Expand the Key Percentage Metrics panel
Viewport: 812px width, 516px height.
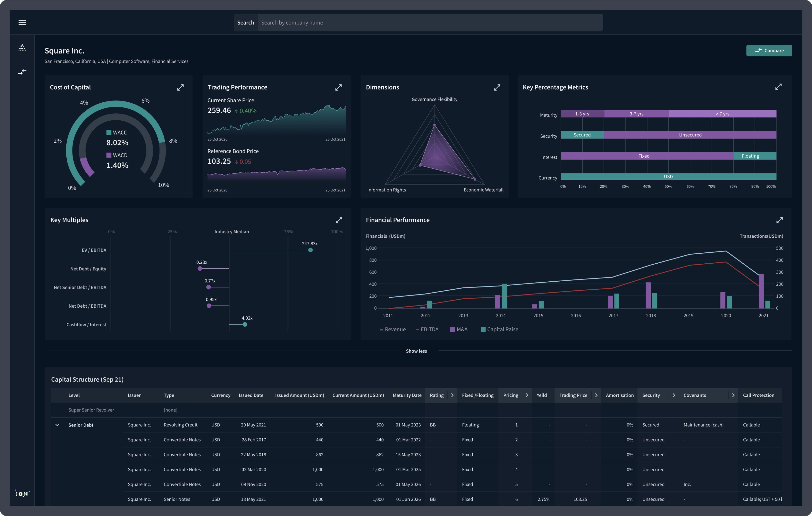coord(778,87)
